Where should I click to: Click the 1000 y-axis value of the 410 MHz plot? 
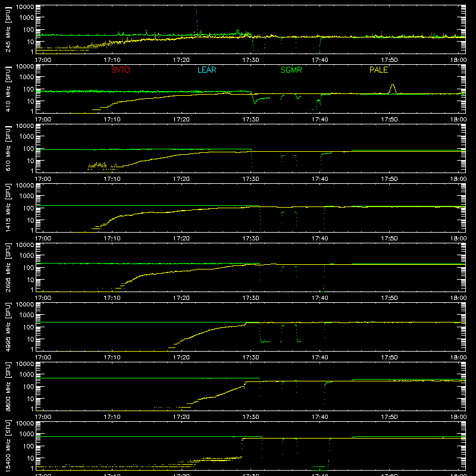coord(27,77)
